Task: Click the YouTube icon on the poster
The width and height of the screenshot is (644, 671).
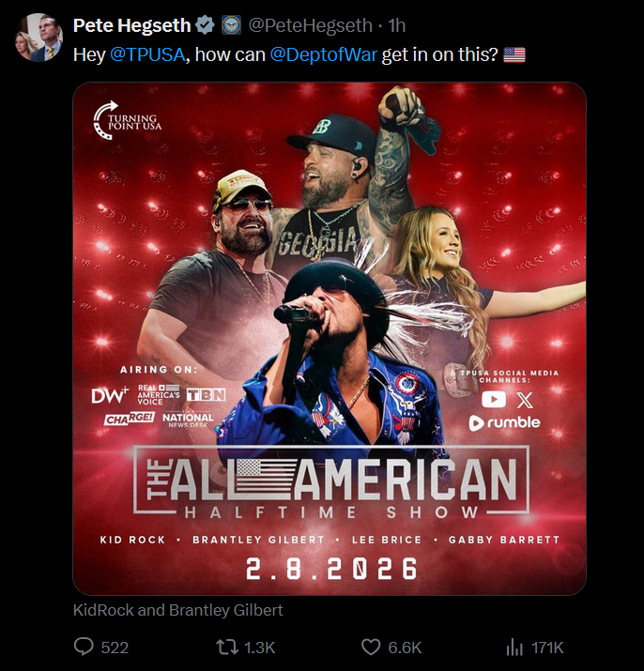Action: tap(493, 400)
